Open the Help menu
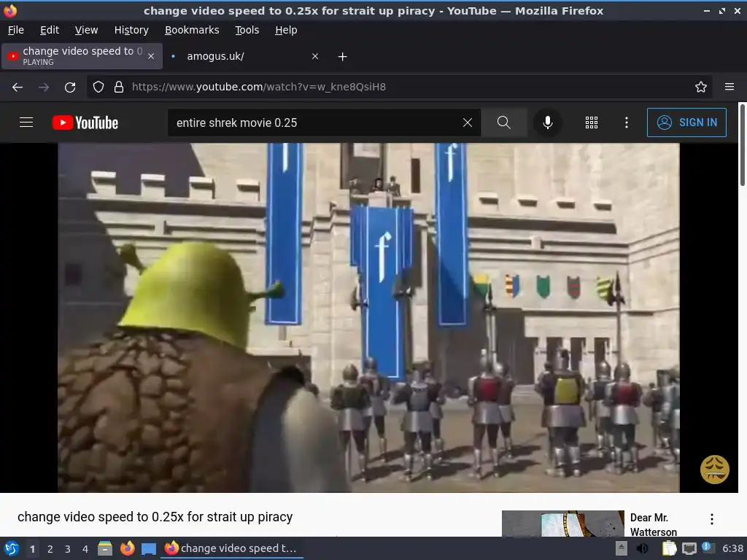Image resolution: width=747 pixels, height=560 pixels. [286, 30]
